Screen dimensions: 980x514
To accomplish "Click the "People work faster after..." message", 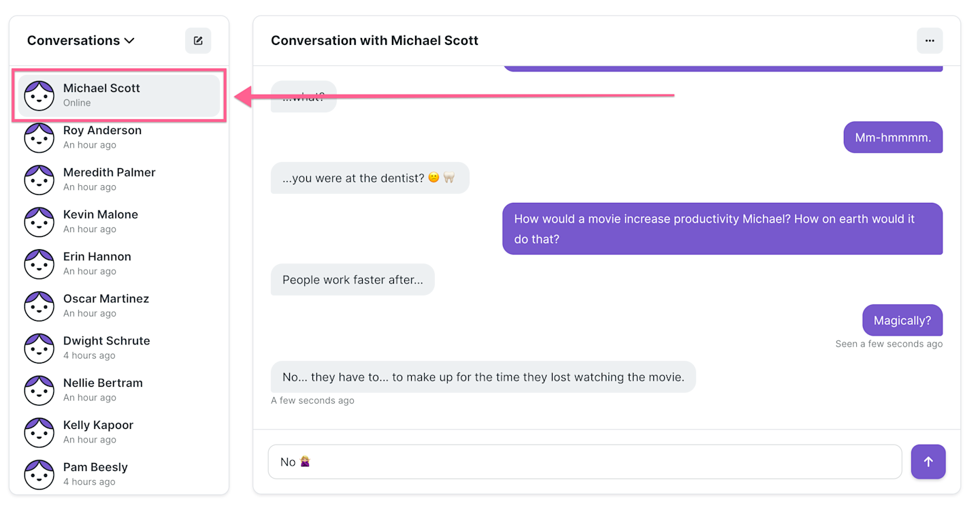I will click(x=353, y=280).
